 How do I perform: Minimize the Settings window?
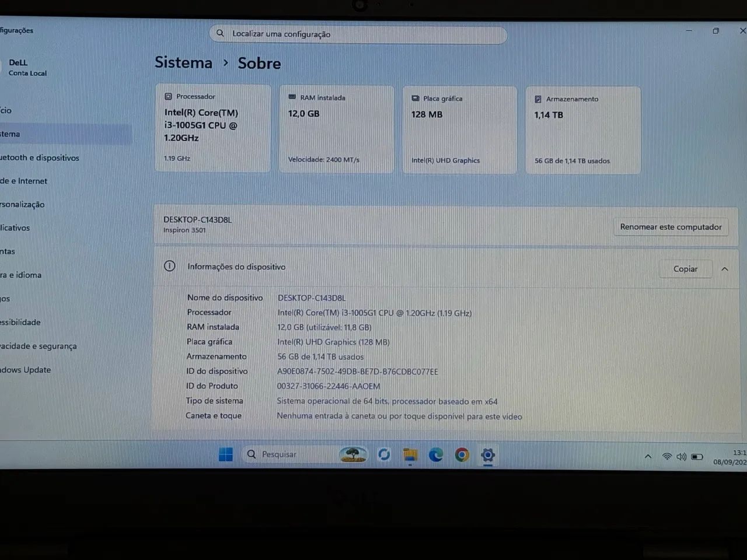click(x=689, y=31)
